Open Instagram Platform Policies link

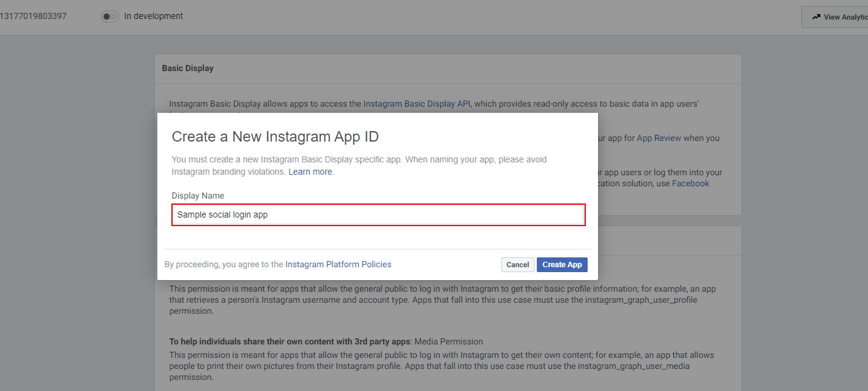click(x=339, y=265)
